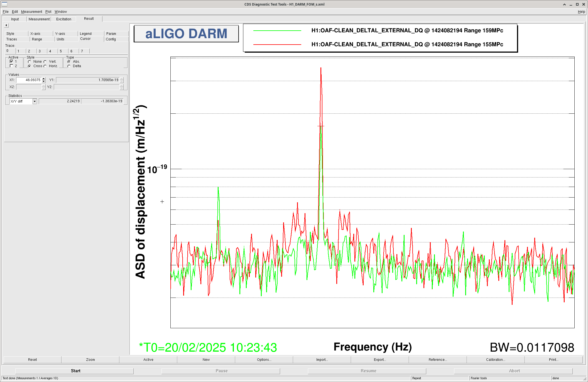Collapse the options panel with the left arrow
The width and height of the screenshot is (588, 382).
(x=6, y=25)
